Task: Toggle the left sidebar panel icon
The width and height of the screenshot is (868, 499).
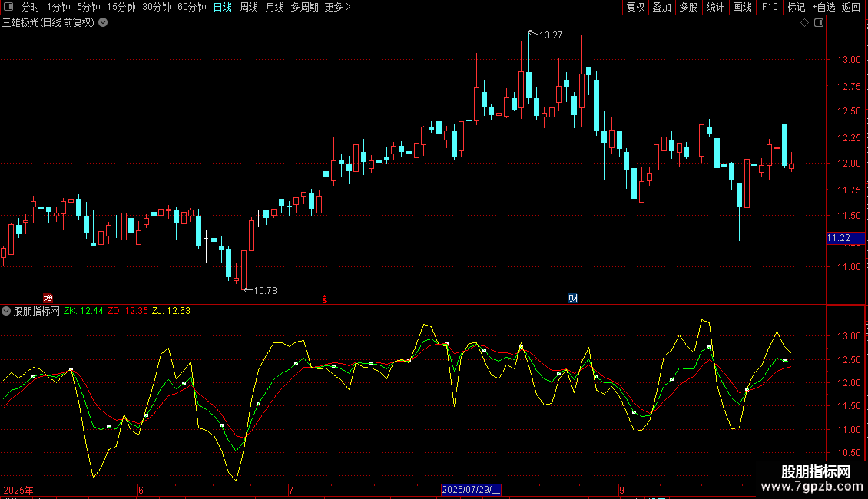Action: pos(8,7)
